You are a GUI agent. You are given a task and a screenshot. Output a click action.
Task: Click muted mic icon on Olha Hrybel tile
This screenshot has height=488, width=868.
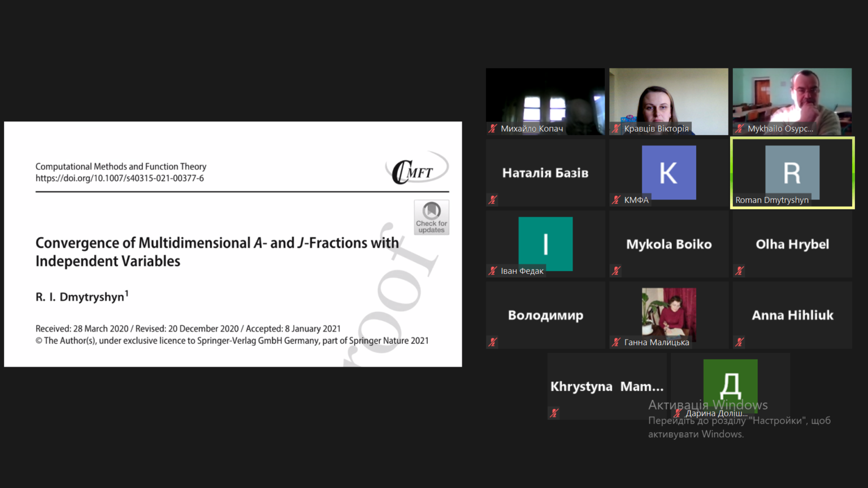[739, 271]
